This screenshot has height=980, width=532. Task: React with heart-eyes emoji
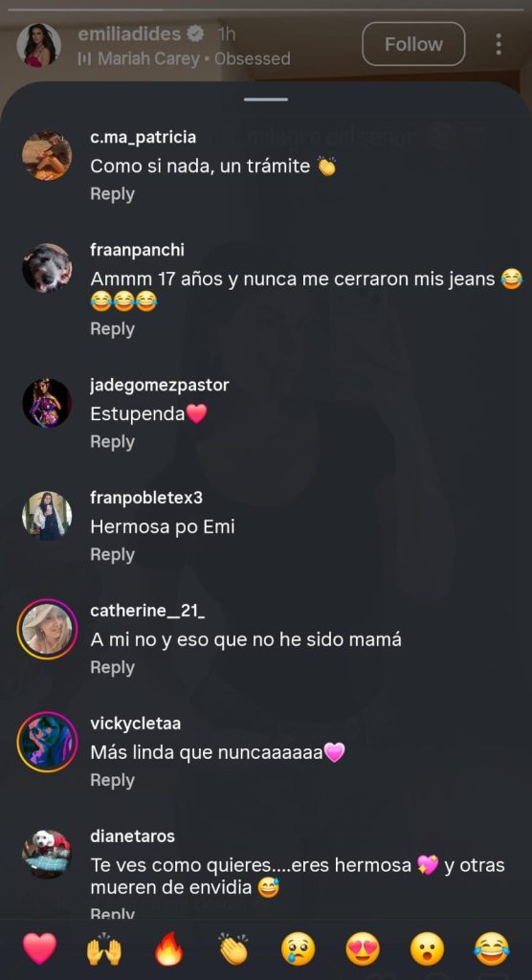(x=363, y=948)
